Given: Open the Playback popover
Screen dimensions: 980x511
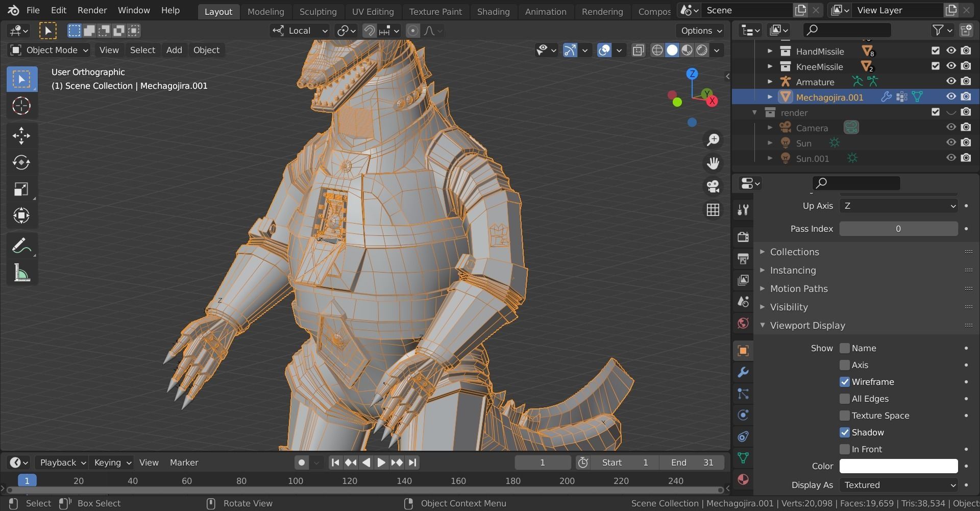Looking at the screenshot, I should pos(62,463).
